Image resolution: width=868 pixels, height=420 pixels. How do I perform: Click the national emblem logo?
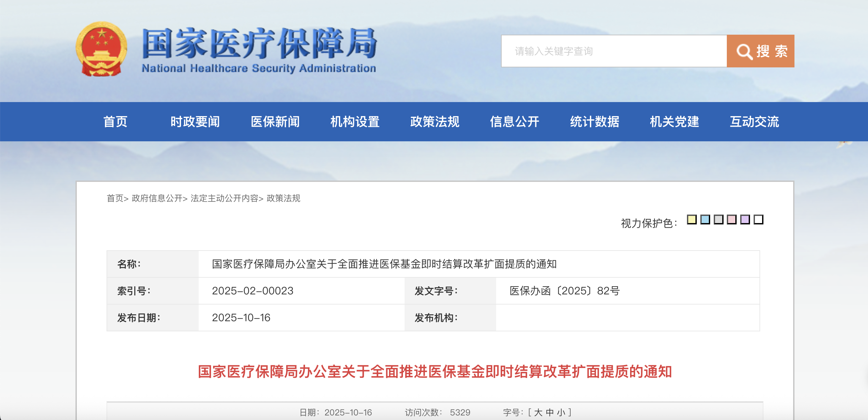101,49
